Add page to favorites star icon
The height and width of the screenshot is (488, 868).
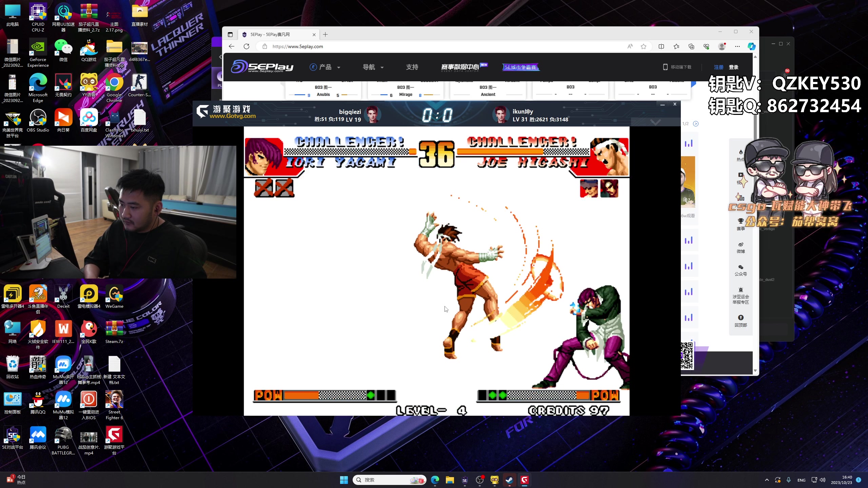644,46
